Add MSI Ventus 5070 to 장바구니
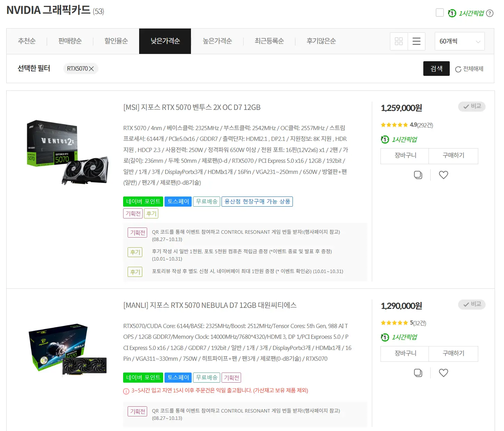504x431 pixels. pyautogui.click(x=405, y=156)
